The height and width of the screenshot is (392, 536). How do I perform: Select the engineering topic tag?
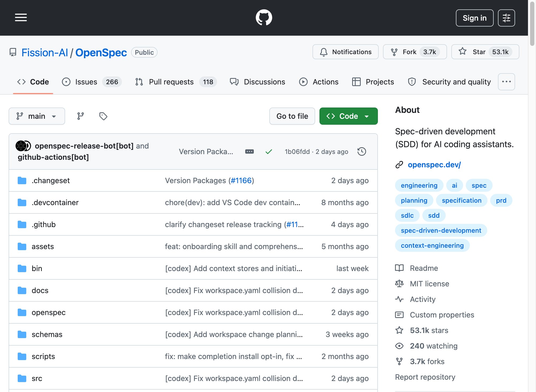[x=419, y=185]
